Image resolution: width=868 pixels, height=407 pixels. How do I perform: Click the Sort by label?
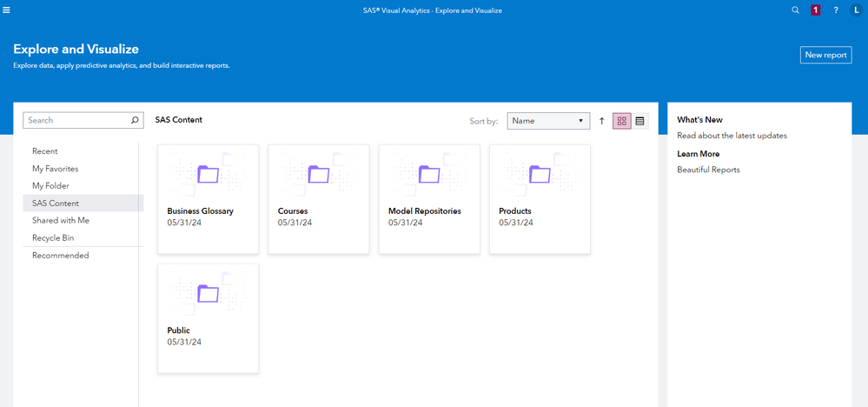point(484,121)
